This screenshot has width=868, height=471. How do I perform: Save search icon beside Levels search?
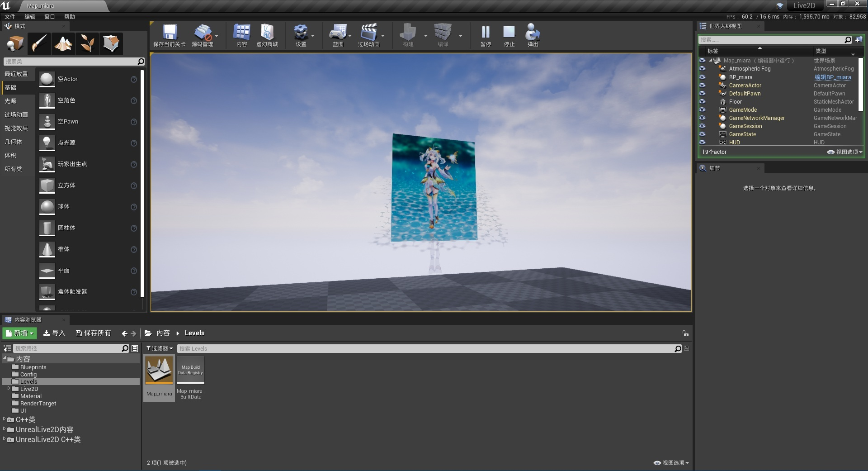click(687, 348)
